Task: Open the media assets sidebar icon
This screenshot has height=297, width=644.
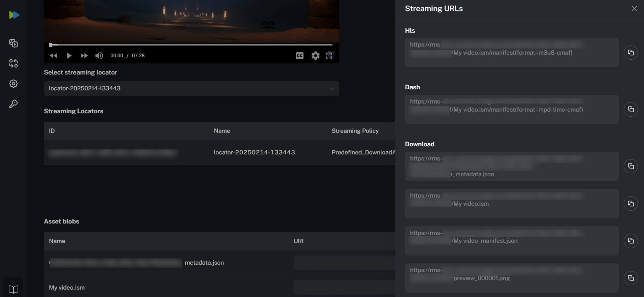Action: coord(14,43)
